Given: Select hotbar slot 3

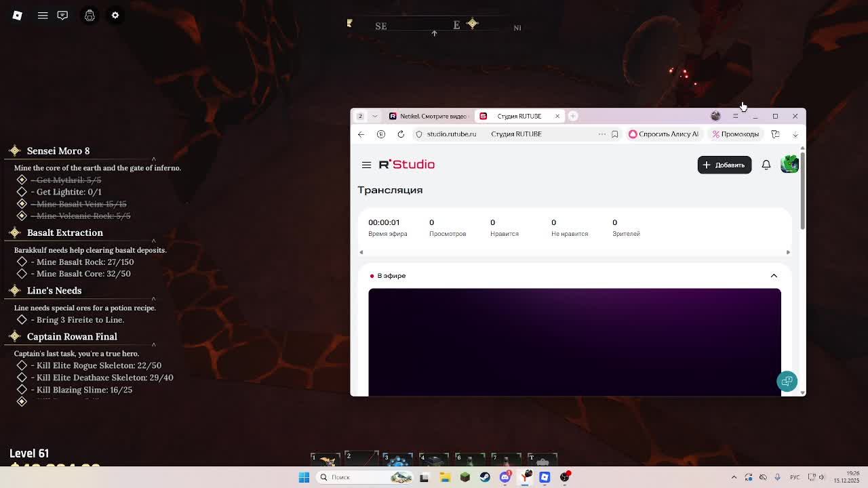Looking at the screenshot, I should pos(397,458).
